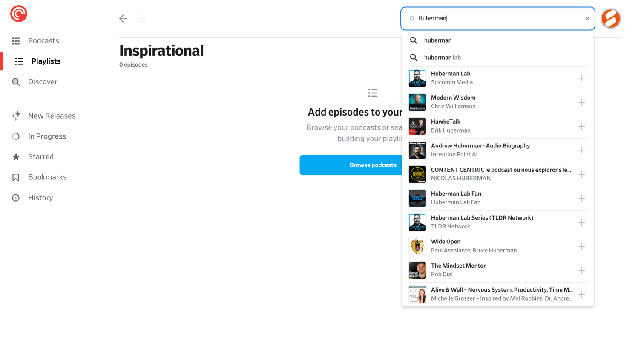This screenshot has width=644, height=347.
Task: Open the Huberman Lab Scicomm Media result
Action: pyautogui.click(x=497, y=78)
